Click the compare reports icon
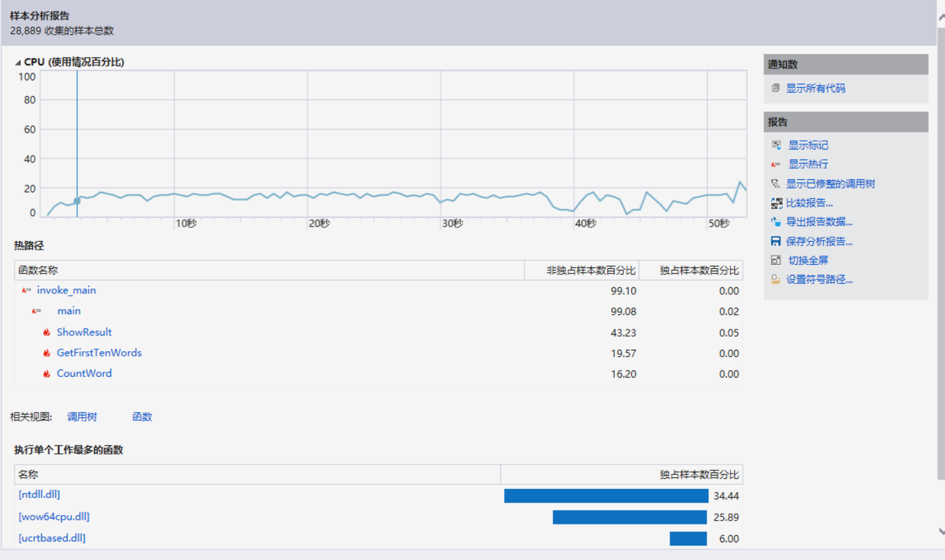 click(x=776, y=203)
